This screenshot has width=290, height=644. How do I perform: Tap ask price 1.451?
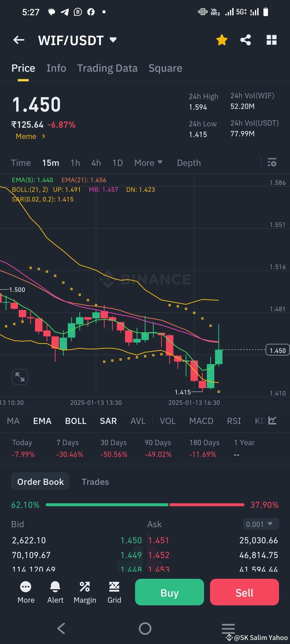[x=159, y=540]
